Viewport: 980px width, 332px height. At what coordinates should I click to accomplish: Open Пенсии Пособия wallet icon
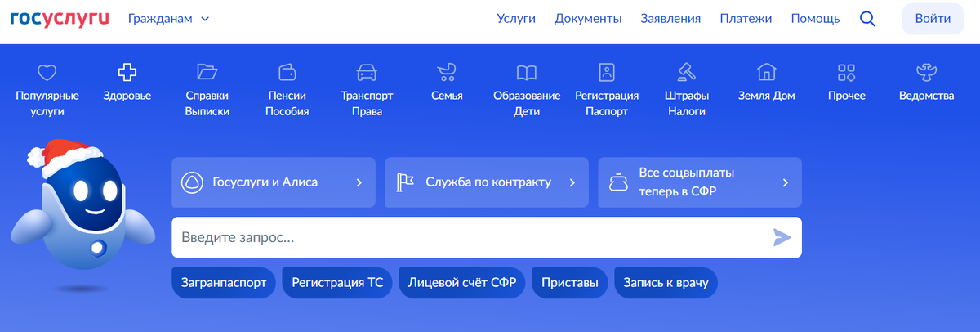tap(287, 73)
